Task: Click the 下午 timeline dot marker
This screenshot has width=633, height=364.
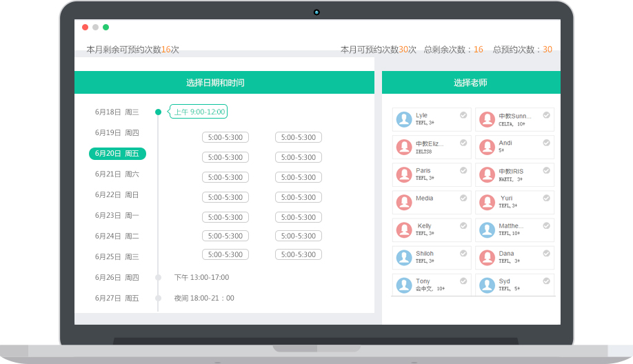Action: tap(158, 277)
